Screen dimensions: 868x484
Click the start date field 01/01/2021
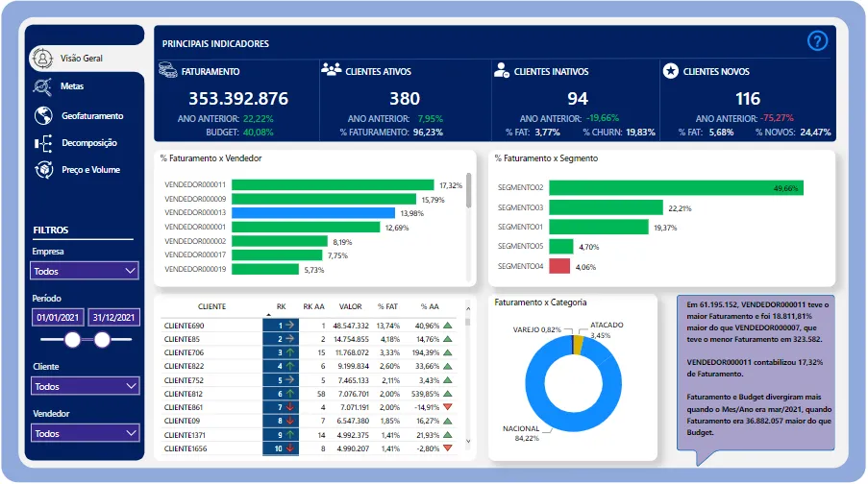click(58, 318)
